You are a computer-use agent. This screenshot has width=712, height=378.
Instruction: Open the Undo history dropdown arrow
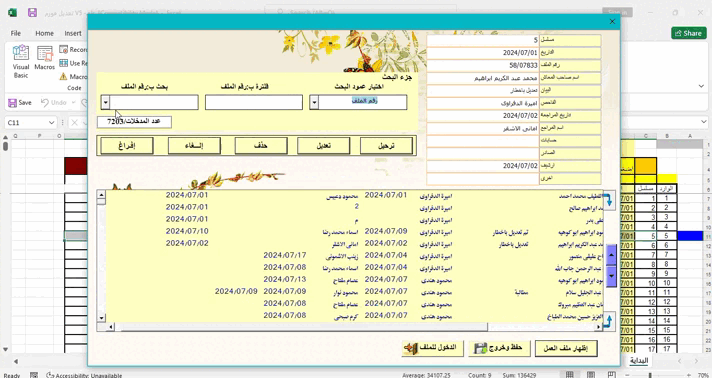73,103
